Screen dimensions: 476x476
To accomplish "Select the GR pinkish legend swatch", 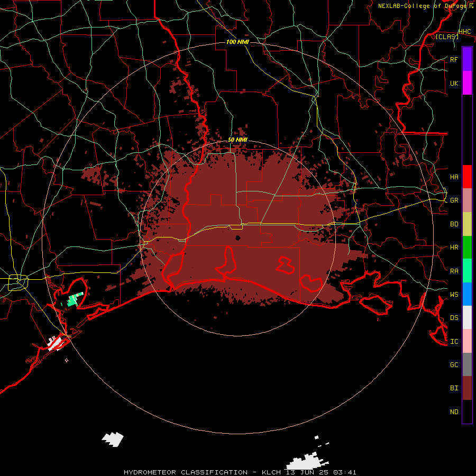I will 467,200.
